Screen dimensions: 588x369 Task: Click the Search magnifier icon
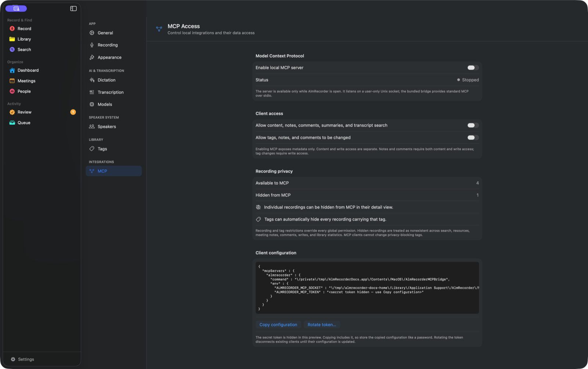click(12, 50)
